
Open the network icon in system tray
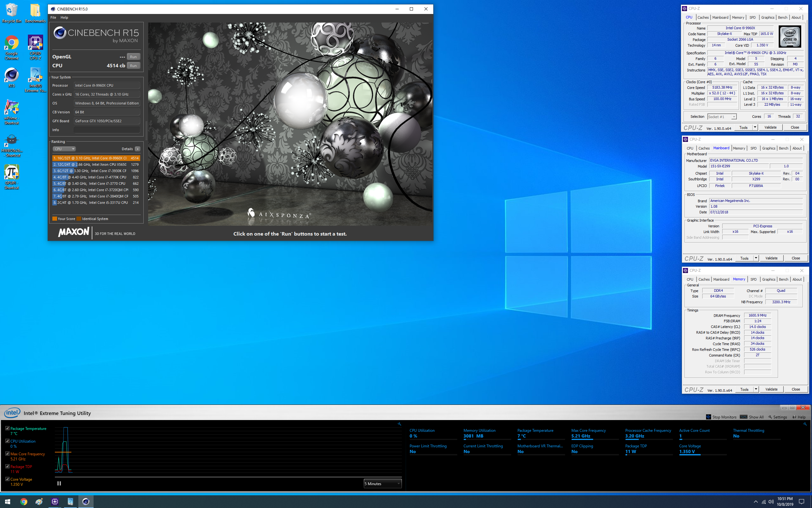point(763,502)
